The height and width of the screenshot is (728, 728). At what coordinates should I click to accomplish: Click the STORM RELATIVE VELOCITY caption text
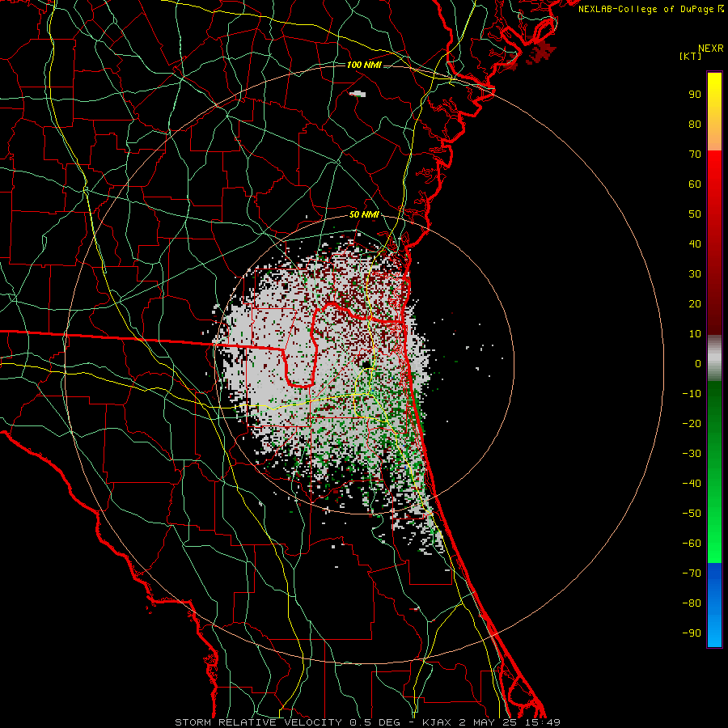click(258, 722)
